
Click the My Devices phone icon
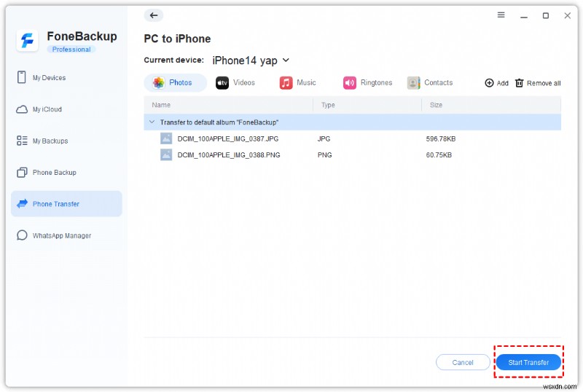(x=22, y=77)
